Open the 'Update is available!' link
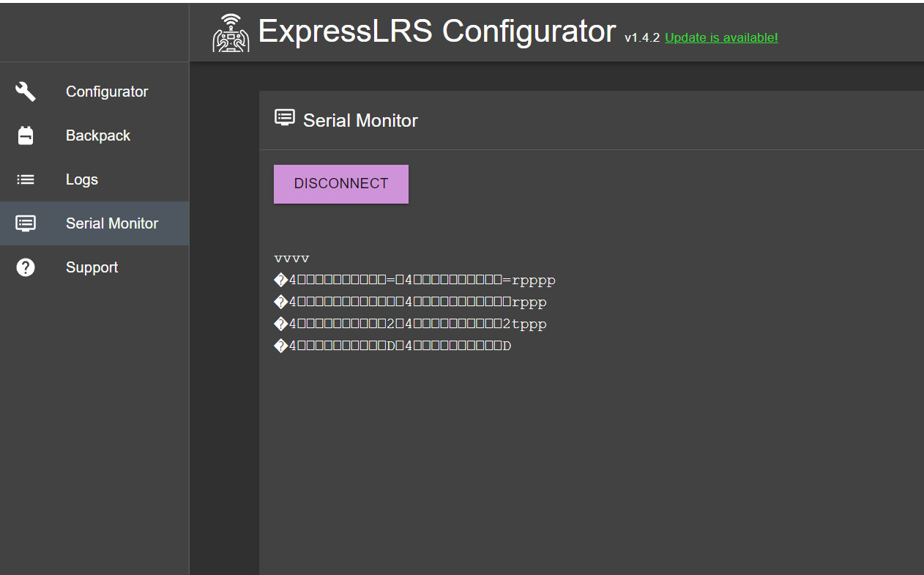Screen dimensions: 924x575 720,37
